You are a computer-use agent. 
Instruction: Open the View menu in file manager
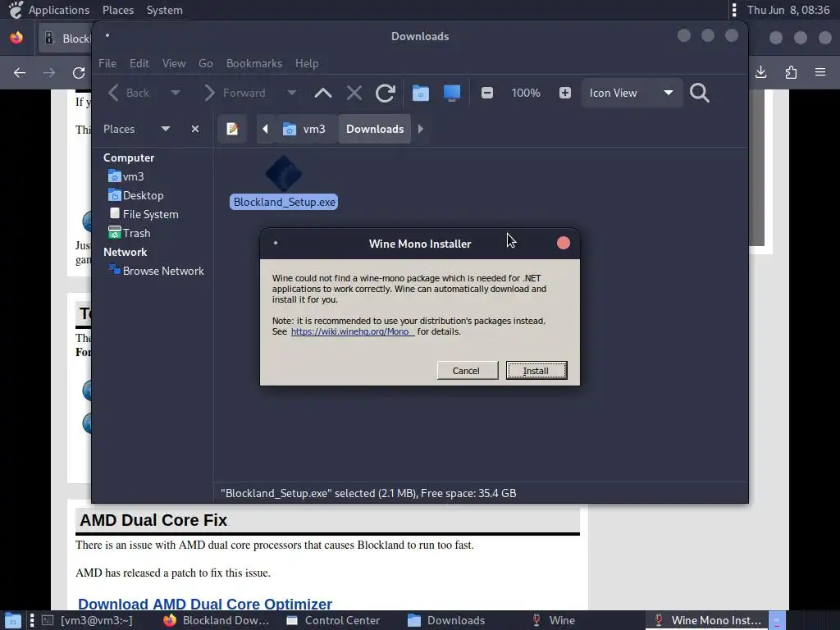tap(174, 63)
